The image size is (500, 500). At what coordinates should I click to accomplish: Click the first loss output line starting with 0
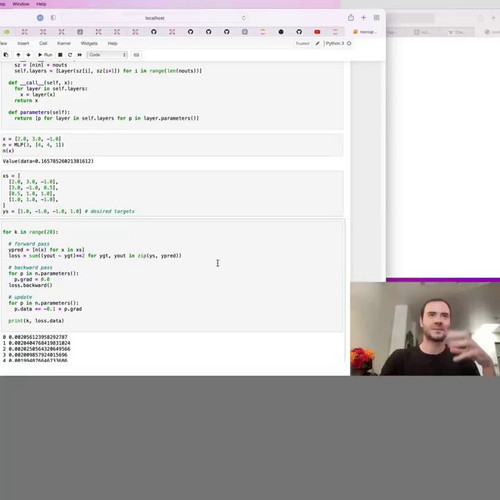(35, 337)
